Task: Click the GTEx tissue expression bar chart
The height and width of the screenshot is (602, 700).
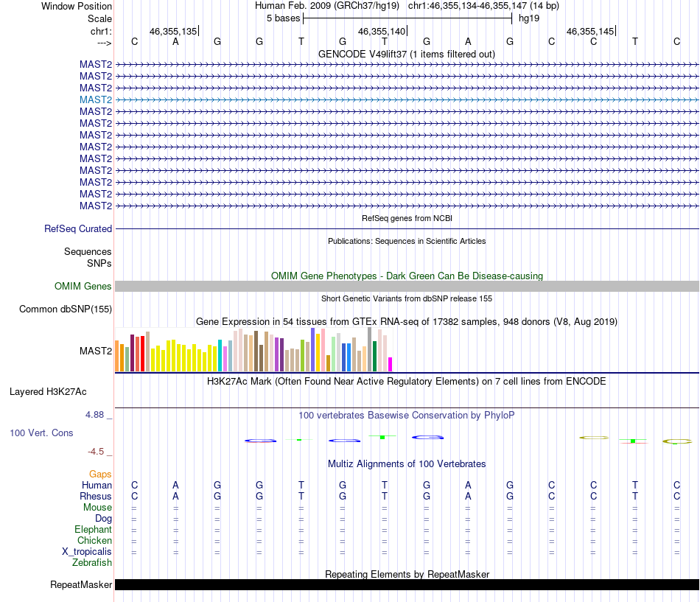Action: (x=253, y=350)
